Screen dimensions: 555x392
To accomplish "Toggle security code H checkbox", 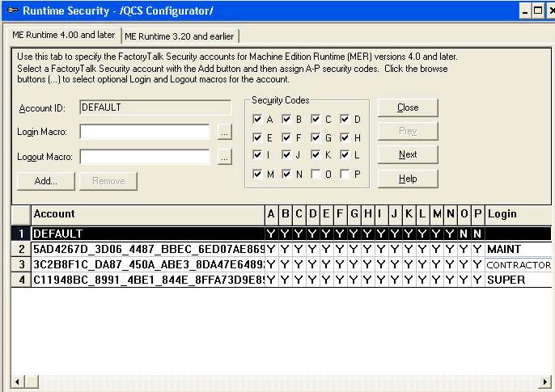I will click(x=345, y=137).
